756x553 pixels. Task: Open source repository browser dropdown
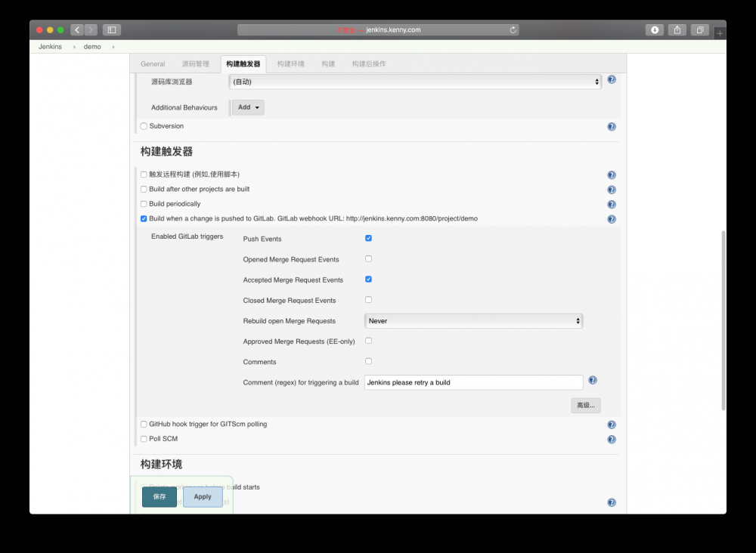click(x=415, y=82)
